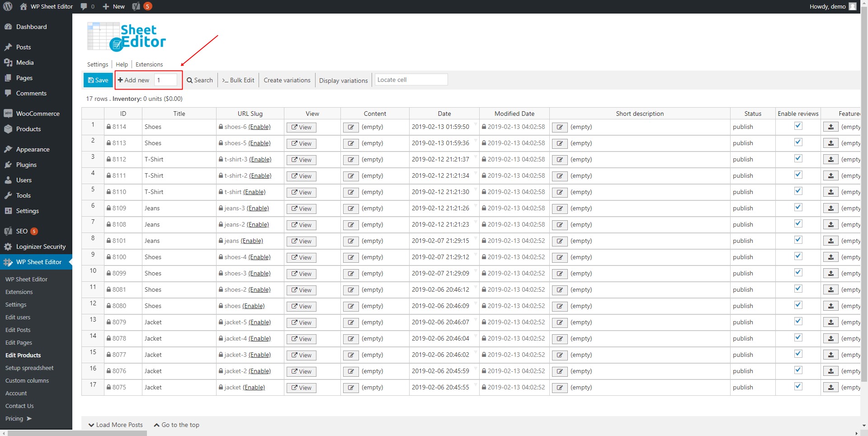Click the Yoast SEO icon in admin bar

click(136, 6)
